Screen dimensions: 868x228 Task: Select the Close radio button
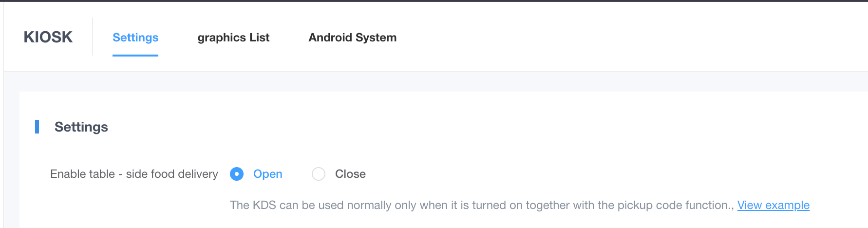pyautogui.click(x=319, y=174)
